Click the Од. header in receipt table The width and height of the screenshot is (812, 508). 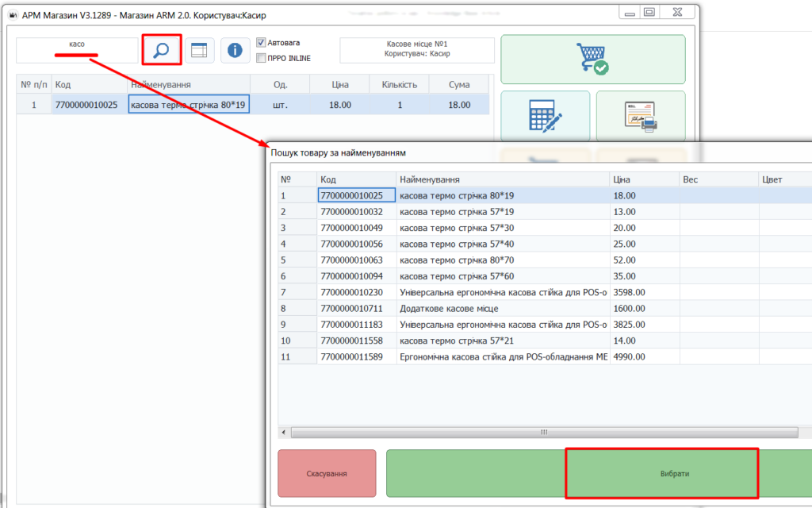280,84
